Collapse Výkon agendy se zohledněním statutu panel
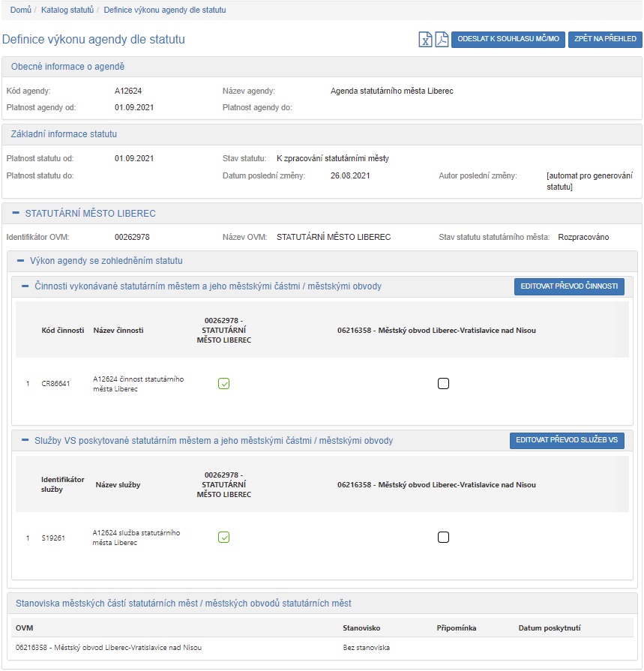Image resolution: width=644 pixels, height=671 pixels. (x=20, y=261)
